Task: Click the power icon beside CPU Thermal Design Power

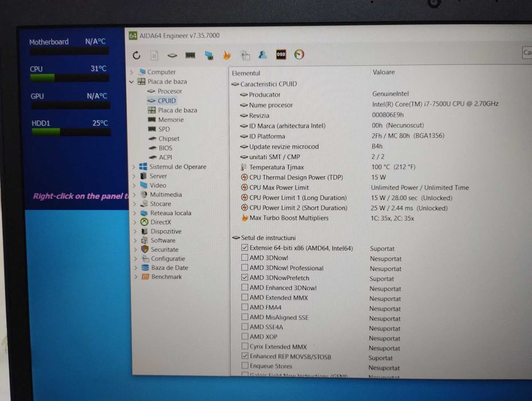Action: (x=245, y=177)
